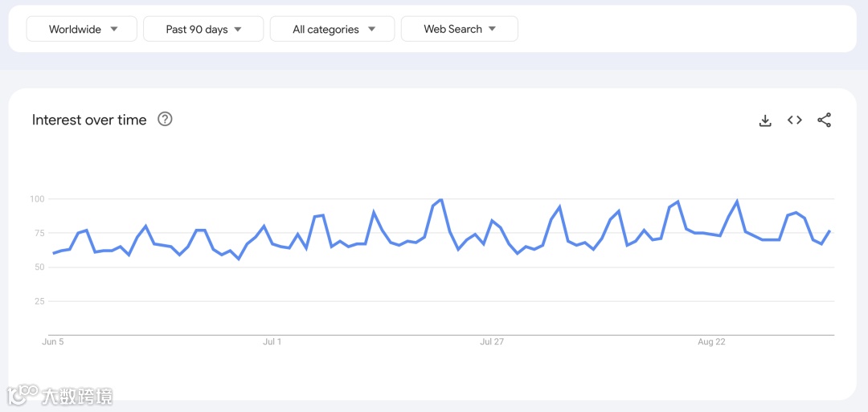
Task: Open the Worldwide region dropdown
Action: tap(82, 29)
